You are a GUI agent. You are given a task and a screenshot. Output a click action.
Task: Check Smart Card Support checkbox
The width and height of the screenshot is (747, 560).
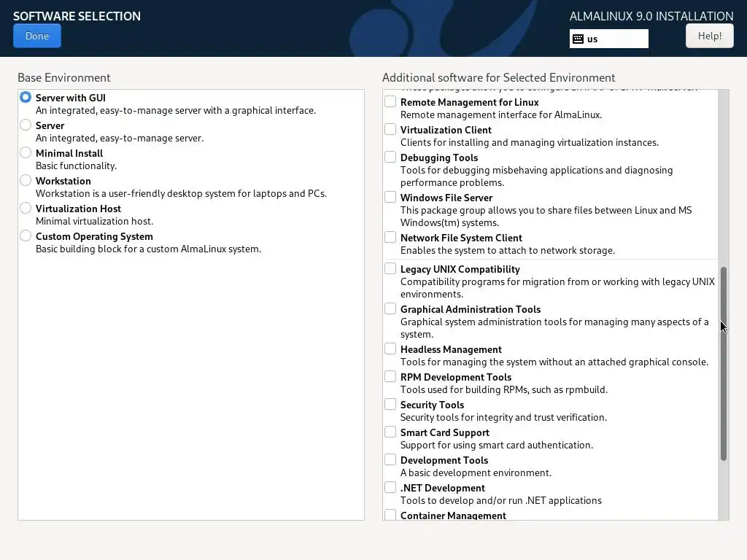(390, 432)
